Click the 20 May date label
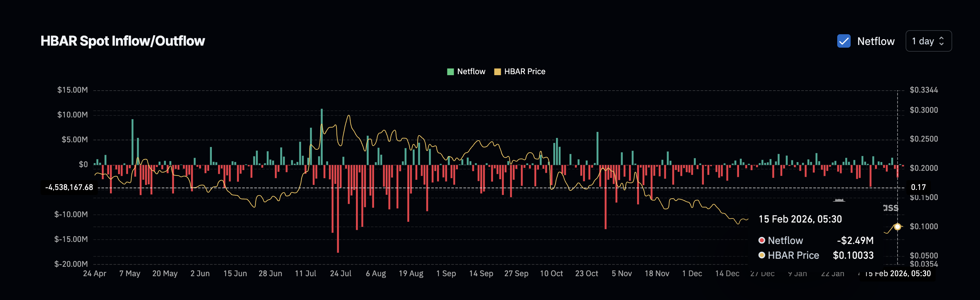The height and width of the screenshot is (300, 980). pos(165,273)
